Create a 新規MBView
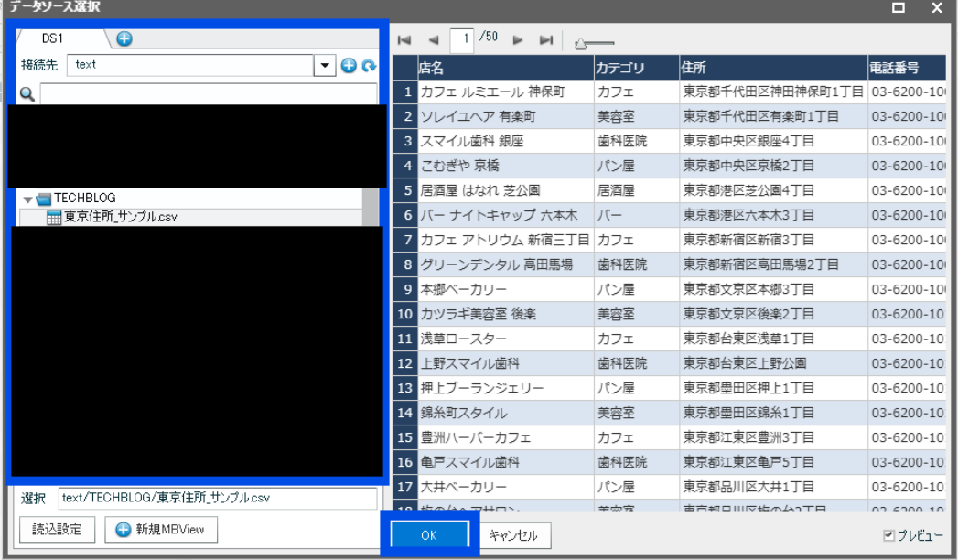Image resolution: width=958 pixels, height=560 pixels. [161, 529]
